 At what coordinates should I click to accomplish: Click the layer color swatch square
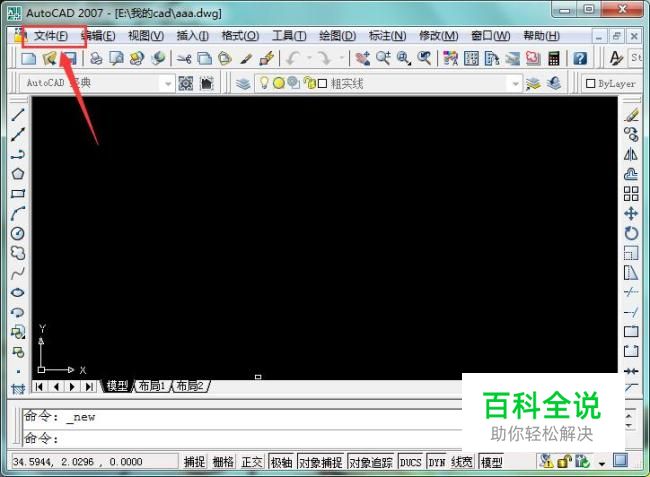(x=322, y=84)
